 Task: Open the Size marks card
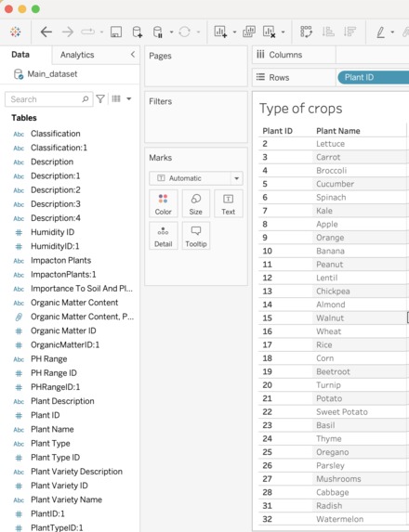(x=195, y=204)
